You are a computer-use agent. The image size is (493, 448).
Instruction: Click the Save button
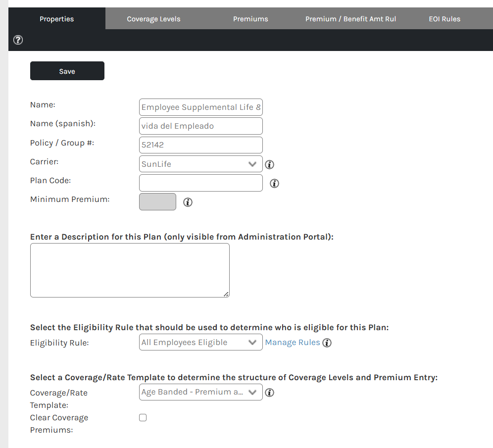(67, 71)
